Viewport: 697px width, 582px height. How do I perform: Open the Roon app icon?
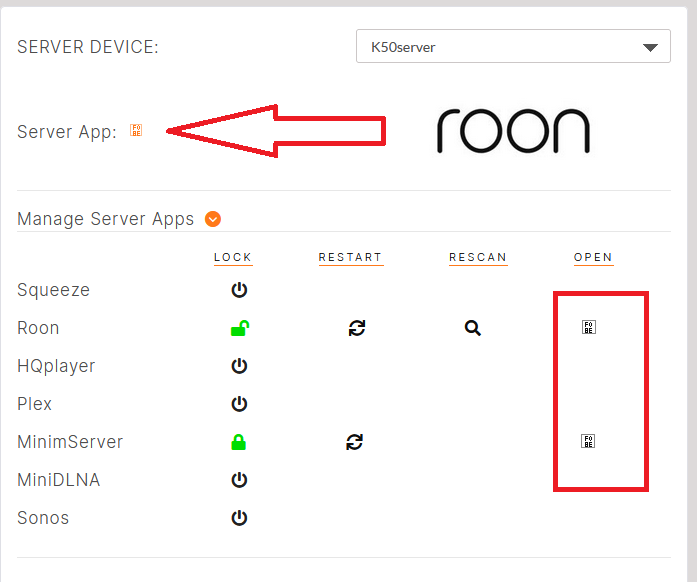point(589,327)
